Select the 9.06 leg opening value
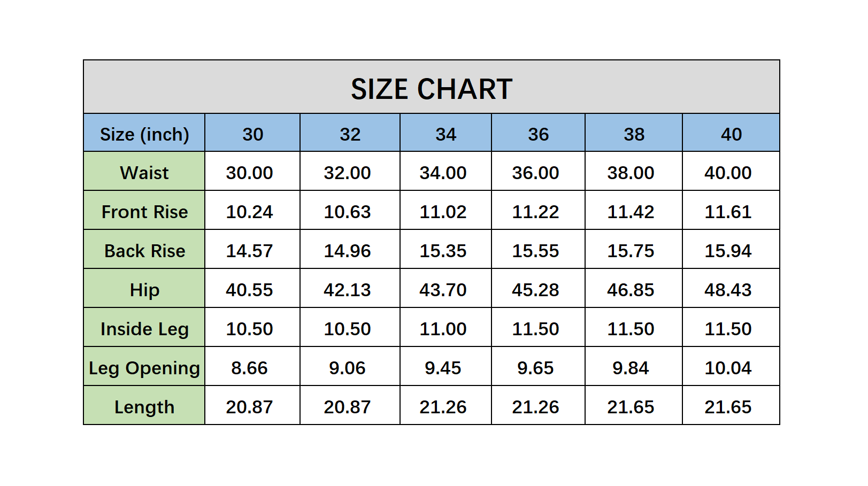Image resolution: width=868 pixels, height=486 pixels. (347, 368)
